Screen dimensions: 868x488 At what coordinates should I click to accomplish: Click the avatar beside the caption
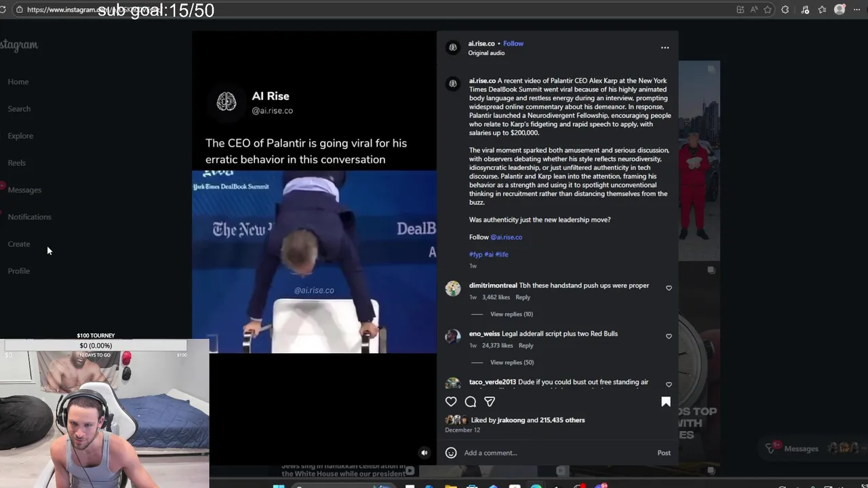453,83
